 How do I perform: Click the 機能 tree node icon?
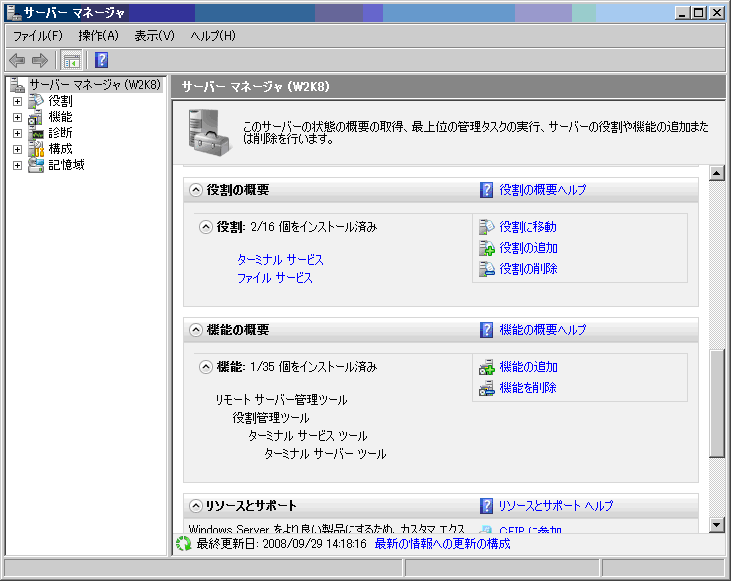click(x=35, y=117)
